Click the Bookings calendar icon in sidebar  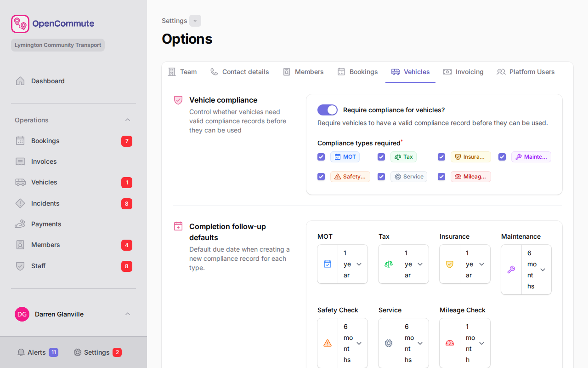pos(20,141)
